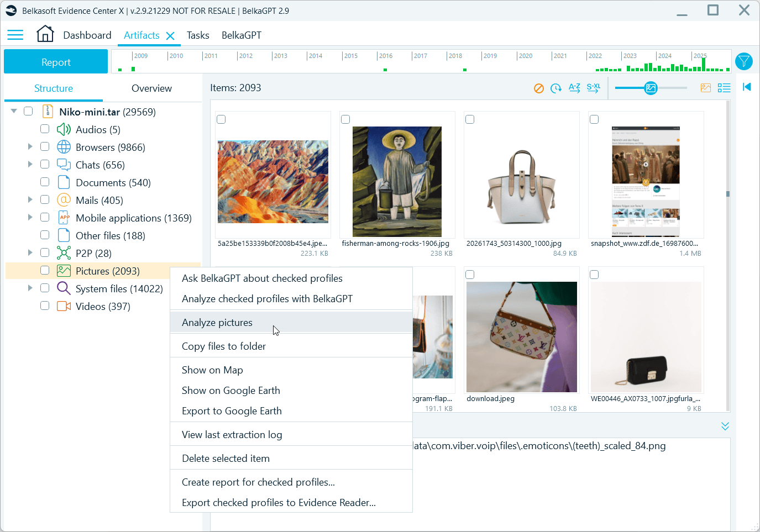The height and width of the screenshot is (532, 760).
Task: Click the orange exclude filter icon
Action: click(538, 87)
